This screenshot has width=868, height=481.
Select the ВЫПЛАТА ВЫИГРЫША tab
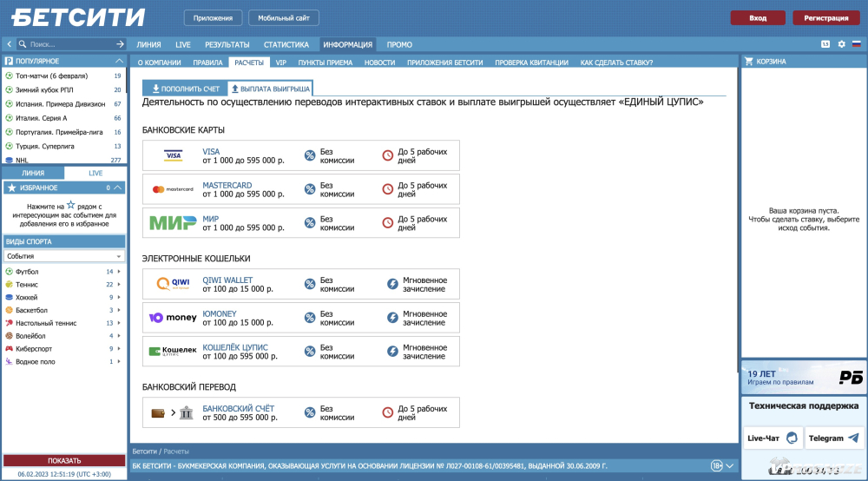(x=270, y=89)
